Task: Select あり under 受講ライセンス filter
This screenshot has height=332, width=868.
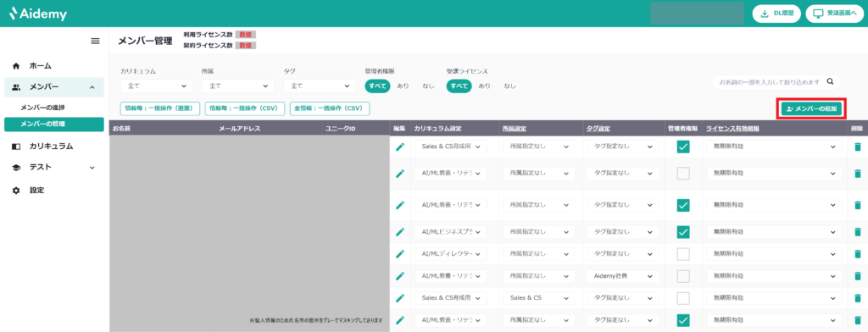Action: coord(484,86)
